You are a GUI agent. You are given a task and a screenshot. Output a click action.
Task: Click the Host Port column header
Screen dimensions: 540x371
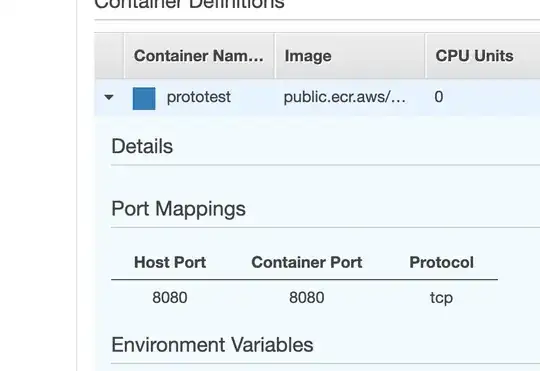(170, 262)
